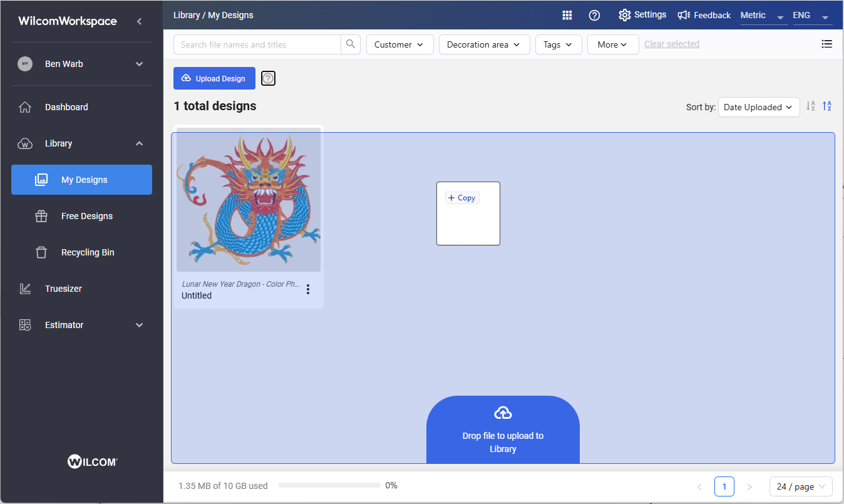Sort designs in descending order
The height and width of the screenshot is (504, 844).
point(811,106)
